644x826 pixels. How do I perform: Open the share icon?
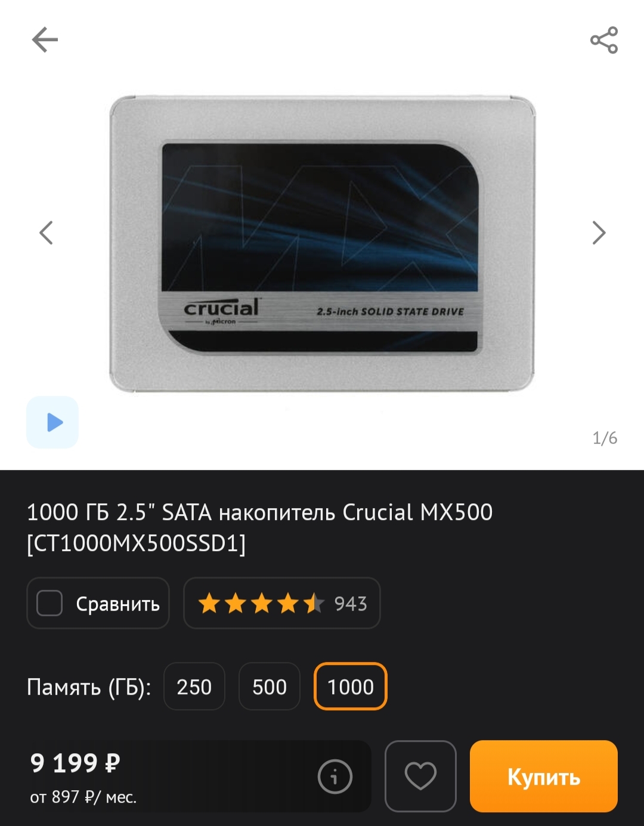pos(604,40)
